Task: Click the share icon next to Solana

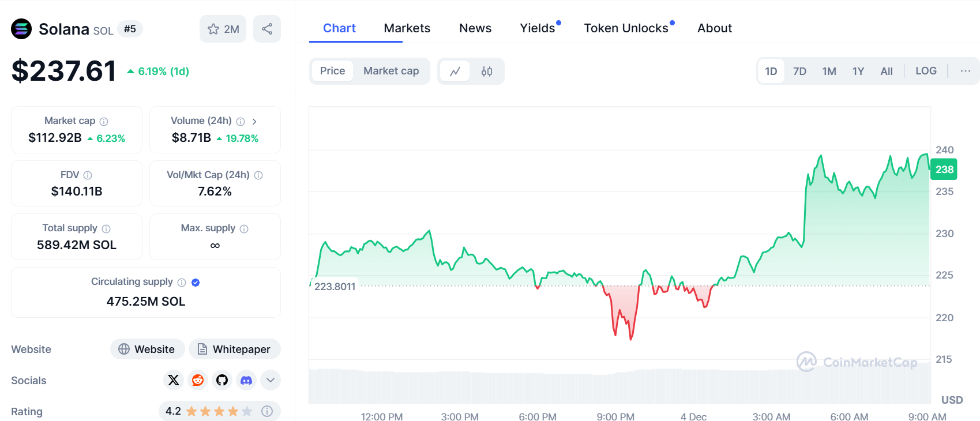Action: coord(266,29)
